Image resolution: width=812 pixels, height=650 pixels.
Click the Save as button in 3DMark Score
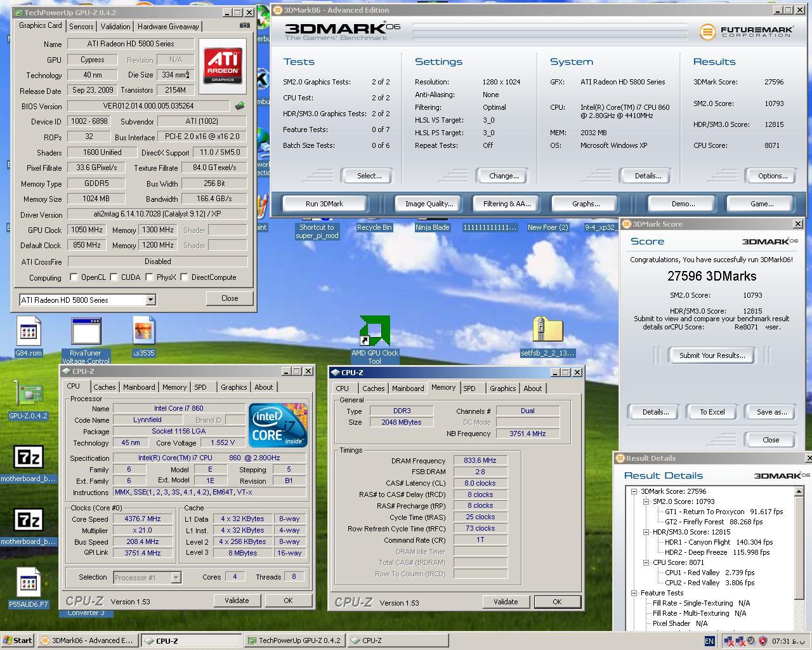(771, 412)
